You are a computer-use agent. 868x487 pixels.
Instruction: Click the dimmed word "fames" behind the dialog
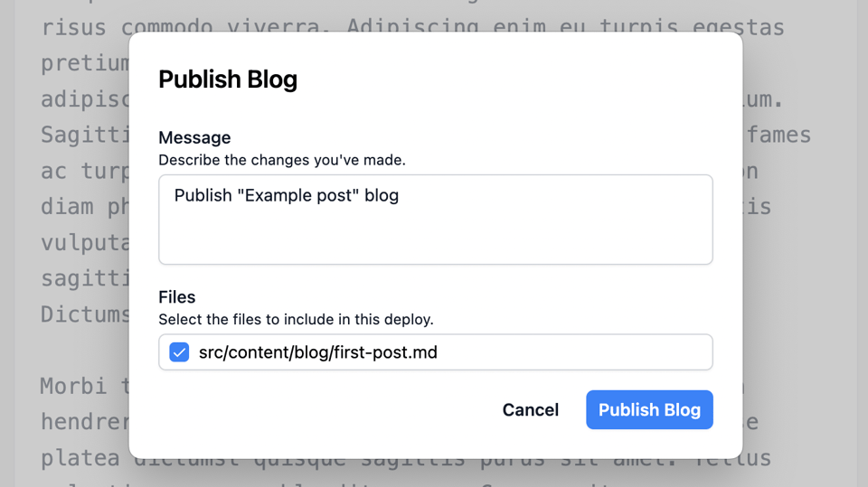click(778, 136)
